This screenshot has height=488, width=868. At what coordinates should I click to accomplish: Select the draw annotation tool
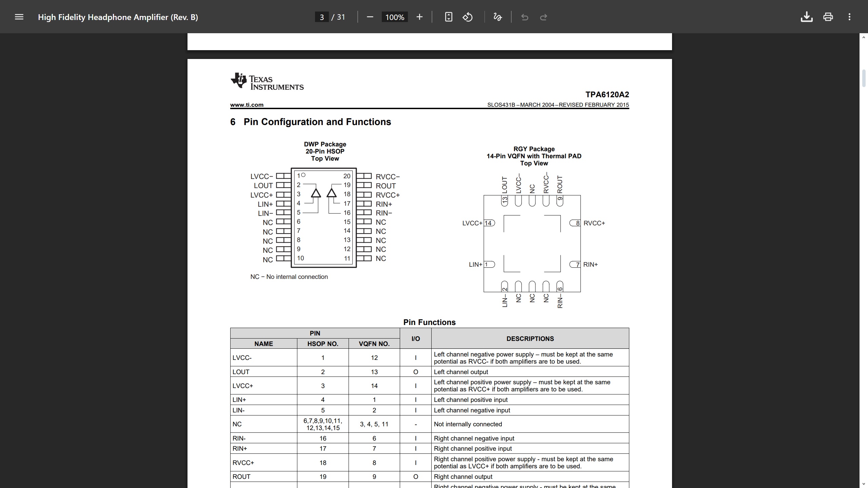[x=497, y=17]
